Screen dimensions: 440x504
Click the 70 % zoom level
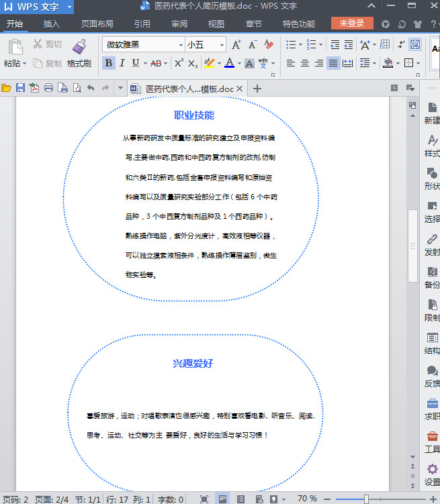click(307, 499)
